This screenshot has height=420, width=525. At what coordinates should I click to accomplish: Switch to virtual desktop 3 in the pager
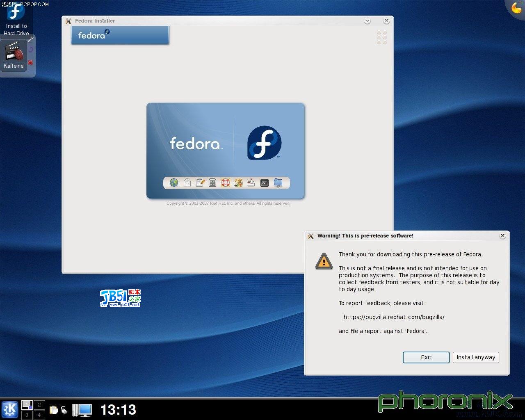click(x=27, y=415)
